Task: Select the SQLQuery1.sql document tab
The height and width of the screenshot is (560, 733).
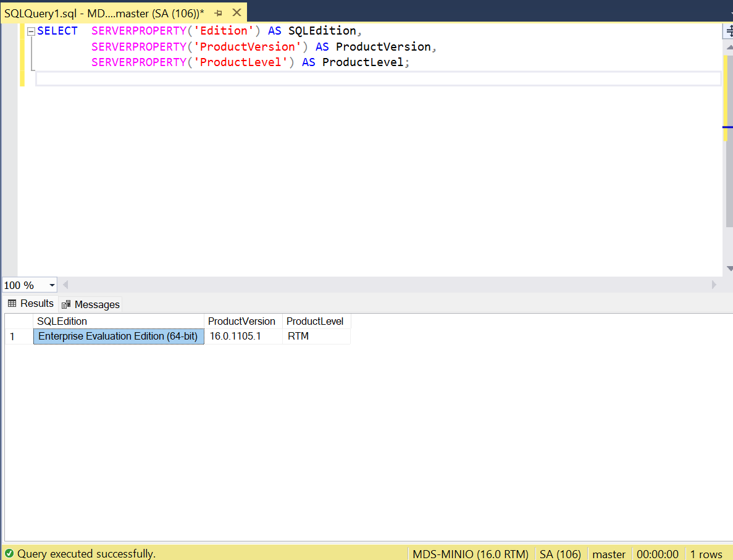Action: click(x=99, y=12)
